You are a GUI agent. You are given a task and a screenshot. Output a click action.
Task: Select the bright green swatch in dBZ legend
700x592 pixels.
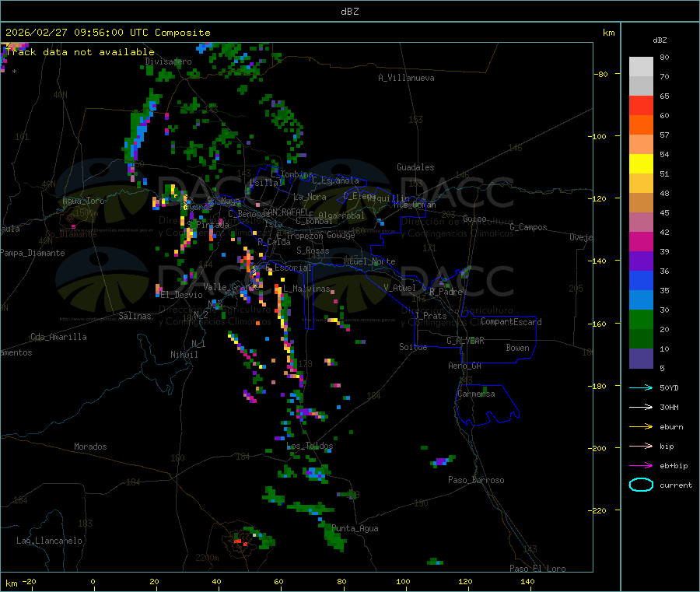coord(641,319)
